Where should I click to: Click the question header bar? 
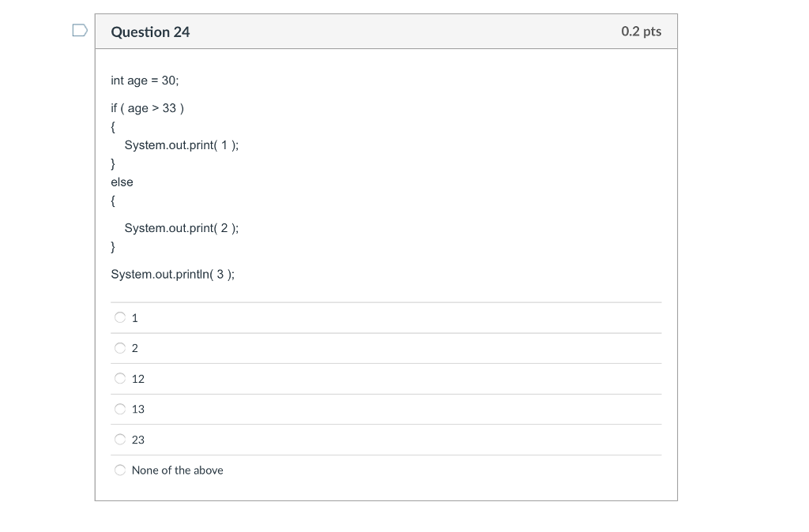tap(386, 31)
